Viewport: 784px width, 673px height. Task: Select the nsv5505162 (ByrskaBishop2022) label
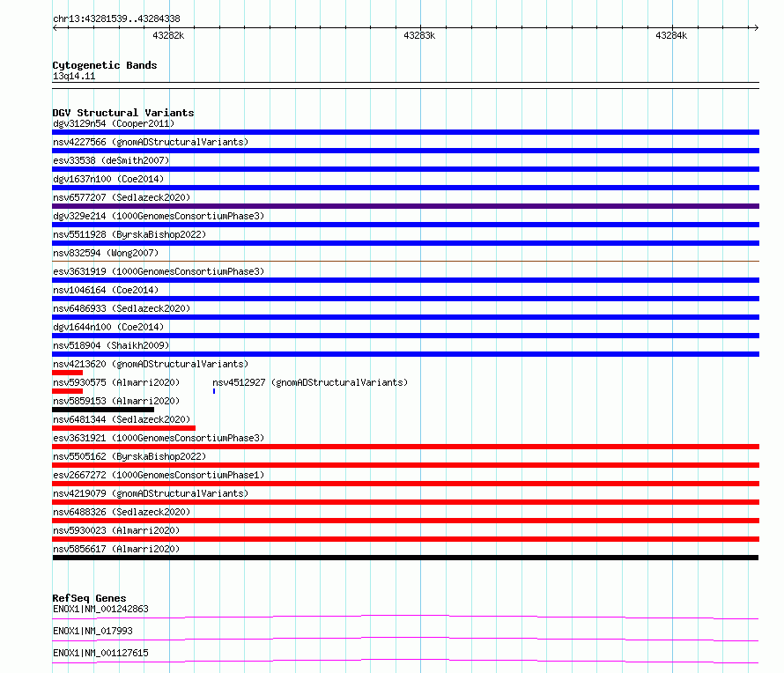tap(129, 456)
